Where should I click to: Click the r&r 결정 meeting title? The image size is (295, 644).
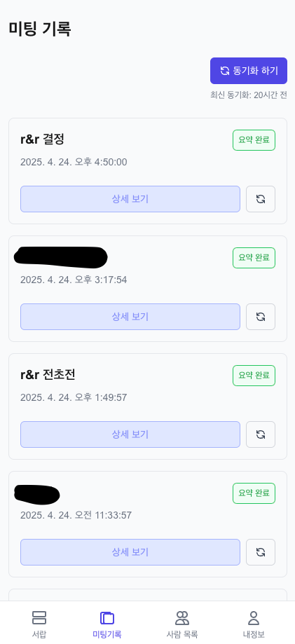(x=42, y=139)
